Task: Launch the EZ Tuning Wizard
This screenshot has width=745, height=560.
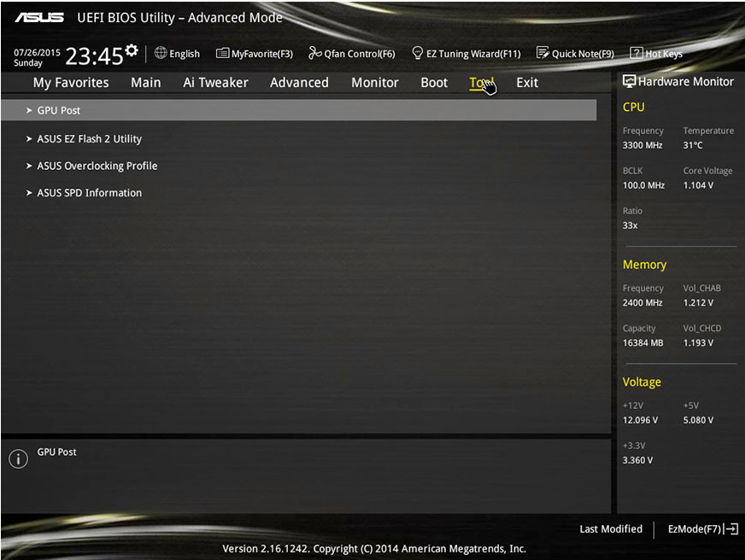Action: click(466, 53)
